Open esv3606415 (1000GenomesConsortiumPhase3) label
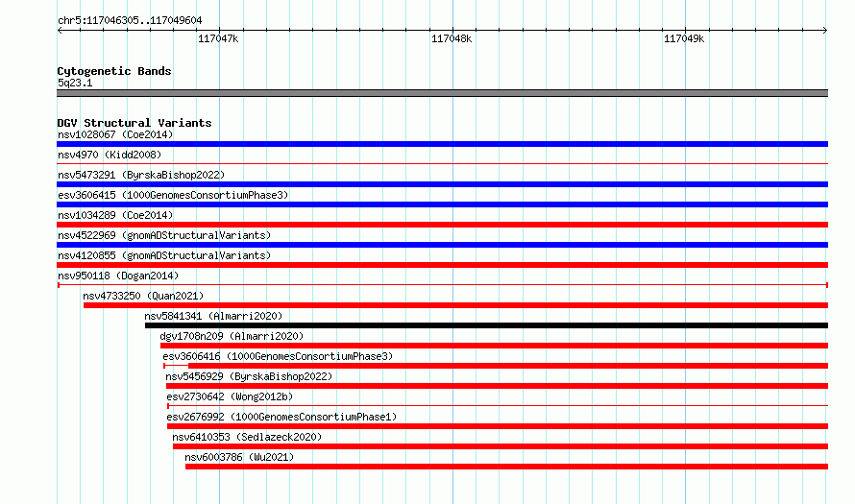The image size is (855, 504). pyautogui.click(x=173, y=195)
